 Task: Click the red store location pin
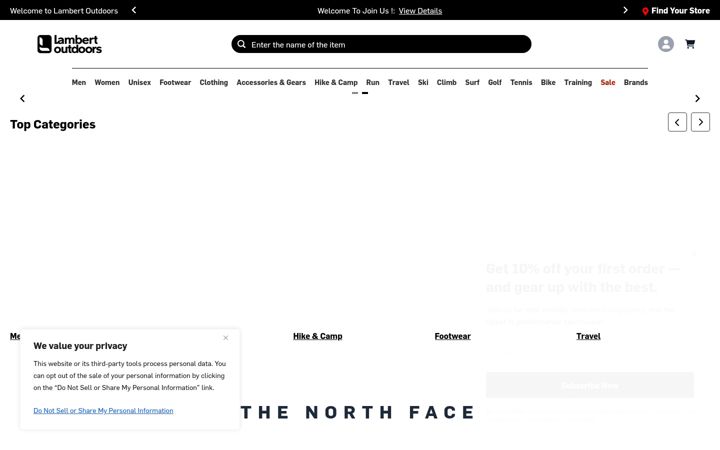pos(645,11)
